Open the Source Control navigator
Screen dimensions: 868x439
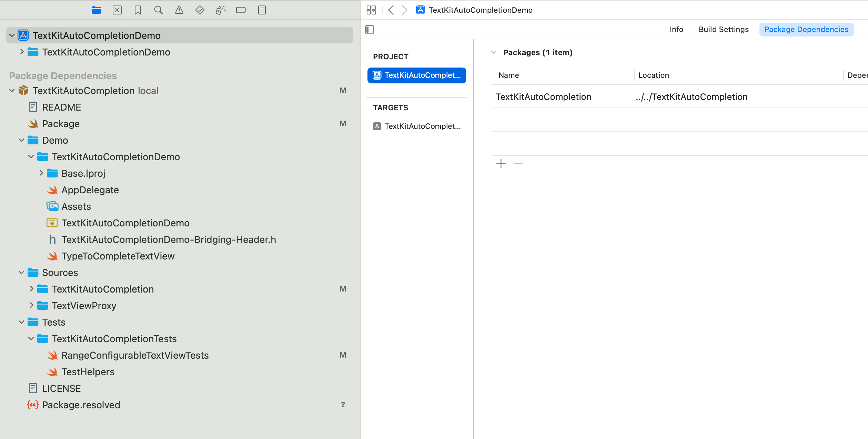click(x=117, y=10)
